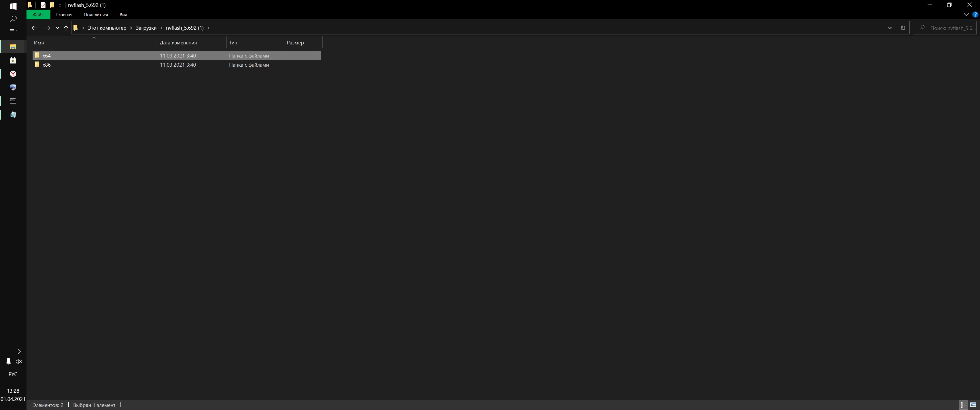The width and height of the screenshot is (980, 410).
Task: Open Windows Start menu
Action: click(x=13, y=6)
